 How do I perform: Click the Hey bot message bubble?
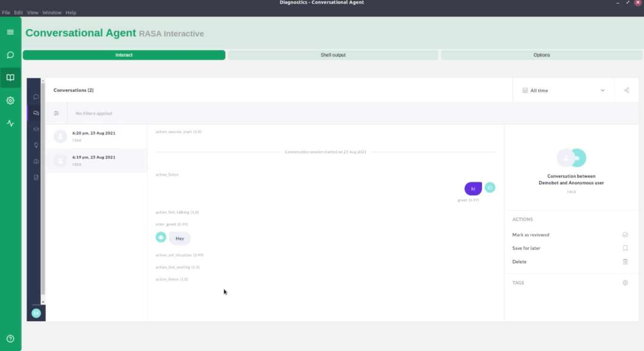180,238
